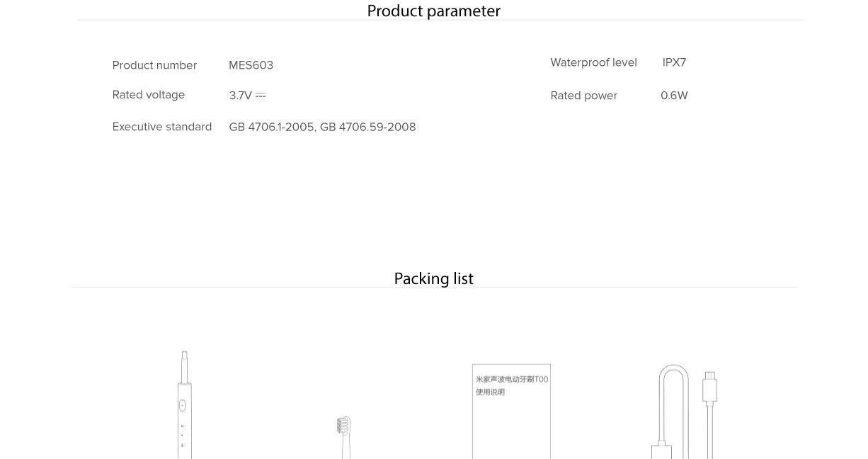Click the Product number label
This screenshot has height=459, width=868.
(154, 65)
